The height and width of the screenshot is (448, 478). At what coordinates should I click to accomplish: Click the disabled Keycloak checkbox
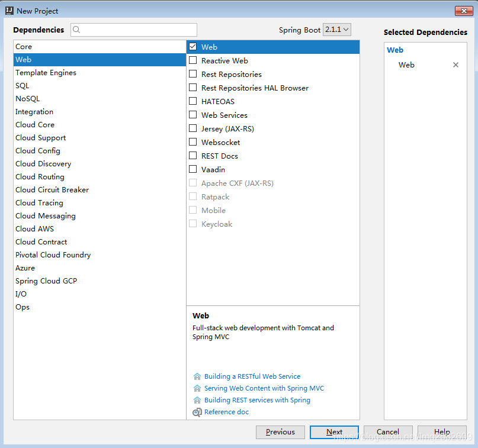click(193, 224)
